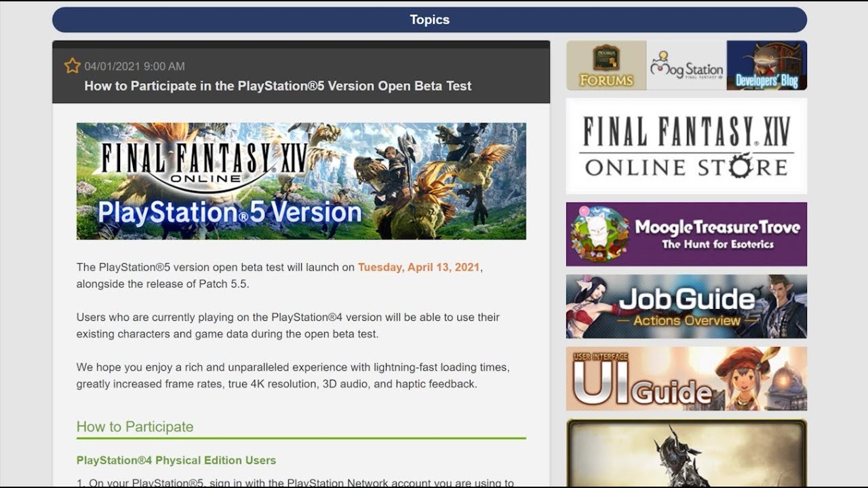Click the star icon beside the post date

(x=72, y=66)
